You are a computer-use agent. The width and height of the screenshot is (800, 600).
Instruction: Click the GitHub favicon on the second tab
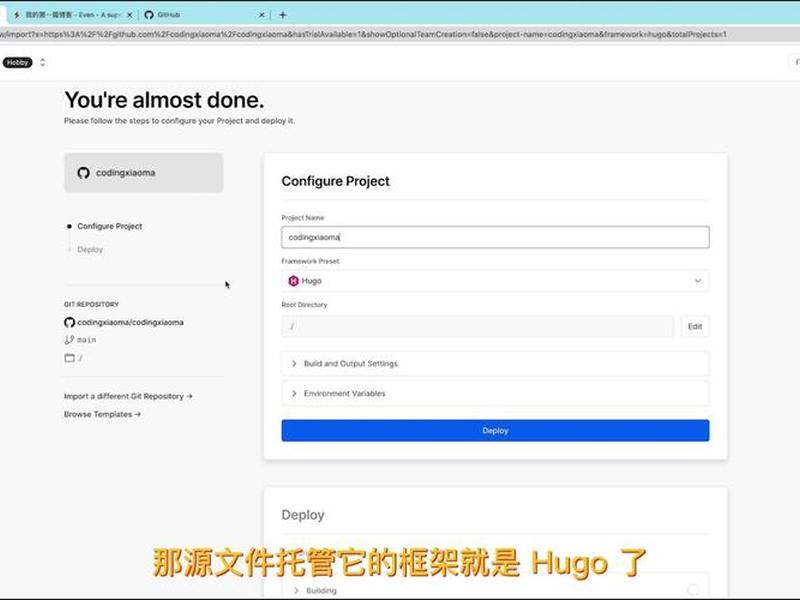click(x=149, y=15)
